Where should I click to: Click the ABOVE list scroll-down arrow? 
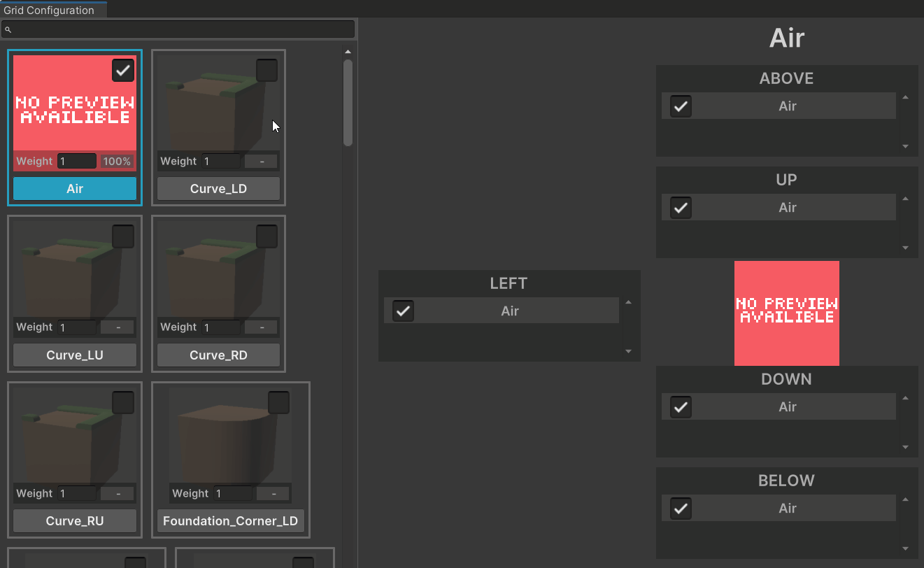pos(906,146)
